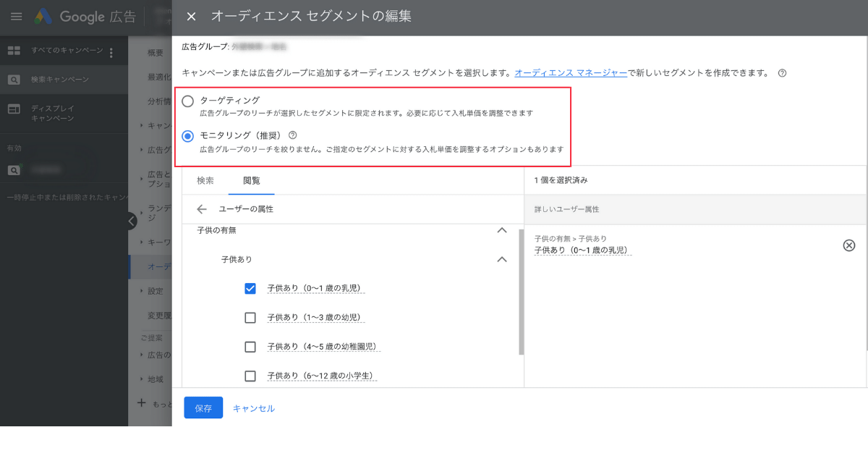Click the ご提案 label in sidebar
The image size is (868, 456).
[151, 338]
